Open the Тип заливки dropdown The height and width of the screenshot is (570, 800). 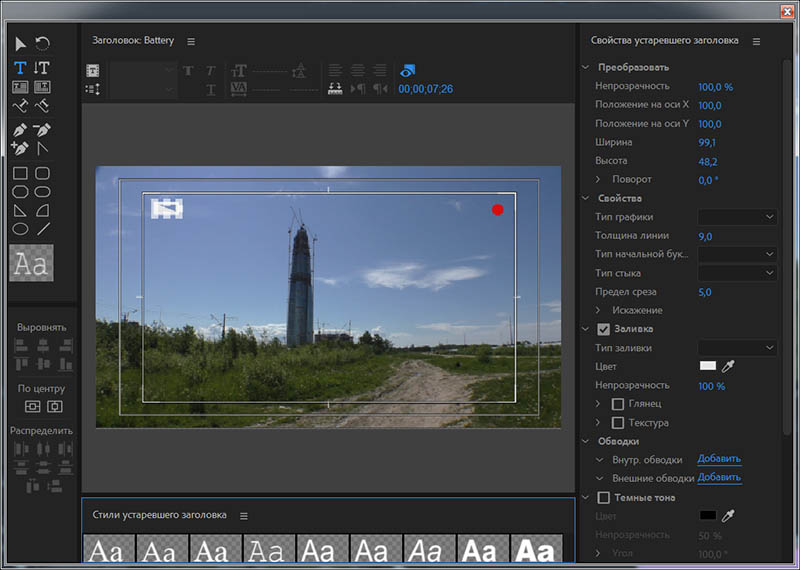coord(737,348)
